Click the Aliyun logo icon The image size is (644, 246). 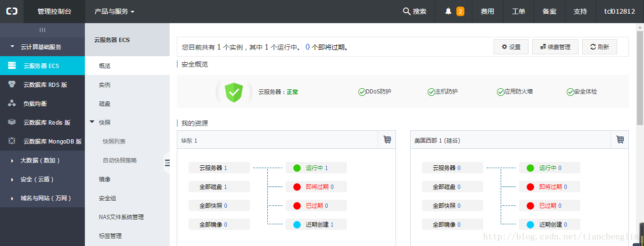[x=12, y=11]
